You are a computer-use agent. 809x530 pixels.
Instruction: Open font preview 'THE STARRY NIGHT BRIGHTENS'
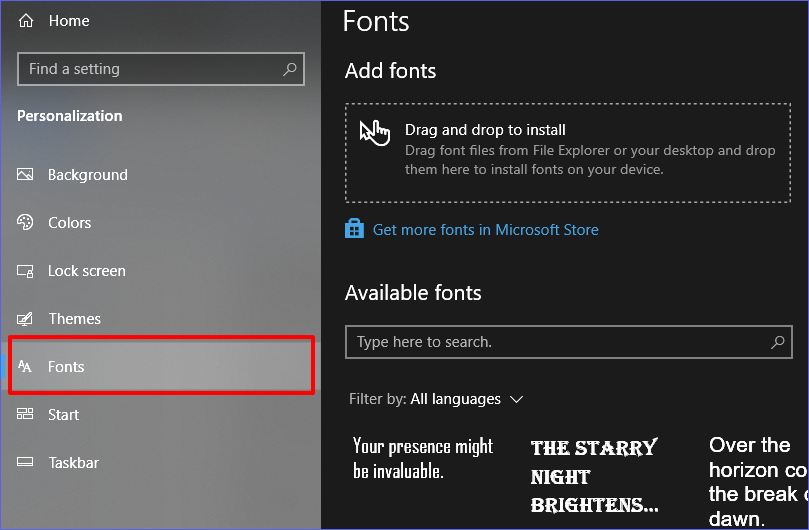pyautogui.click(x=594, y=476)
